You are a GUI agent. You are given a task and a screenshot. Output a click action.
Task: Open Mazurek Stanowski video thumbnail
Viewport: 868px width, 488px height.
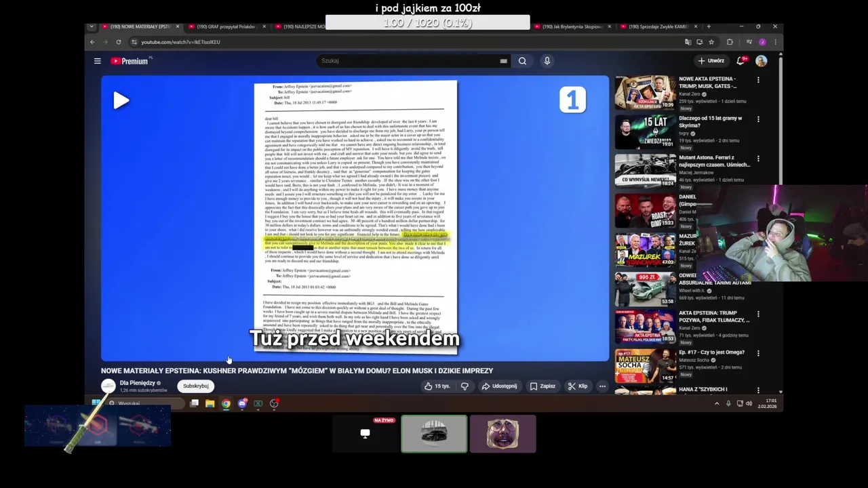[646, 249]
